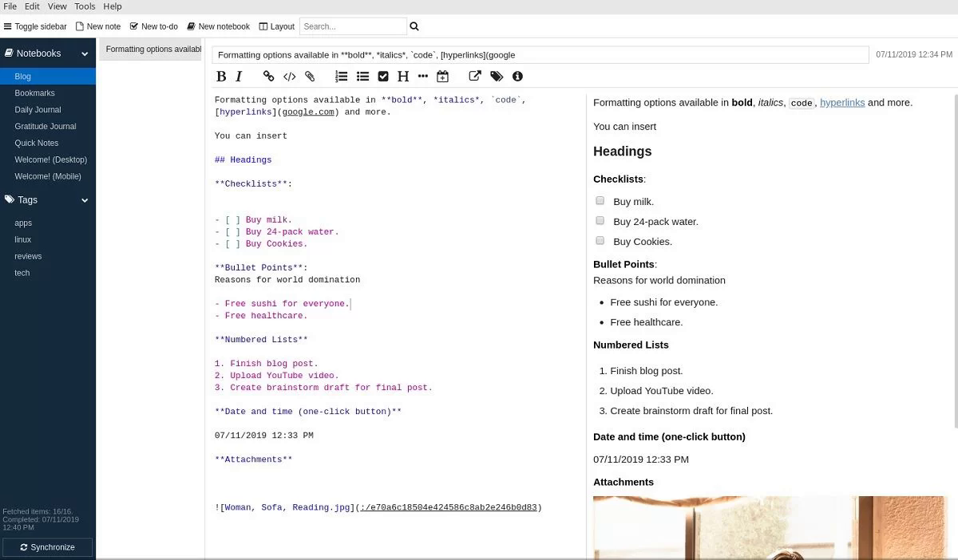
Task: Insert the current date and time
Action: [443, 77]
